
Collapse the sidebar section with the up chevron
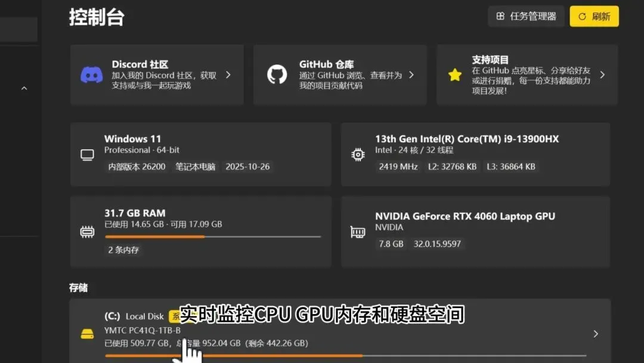coord(24,88)
